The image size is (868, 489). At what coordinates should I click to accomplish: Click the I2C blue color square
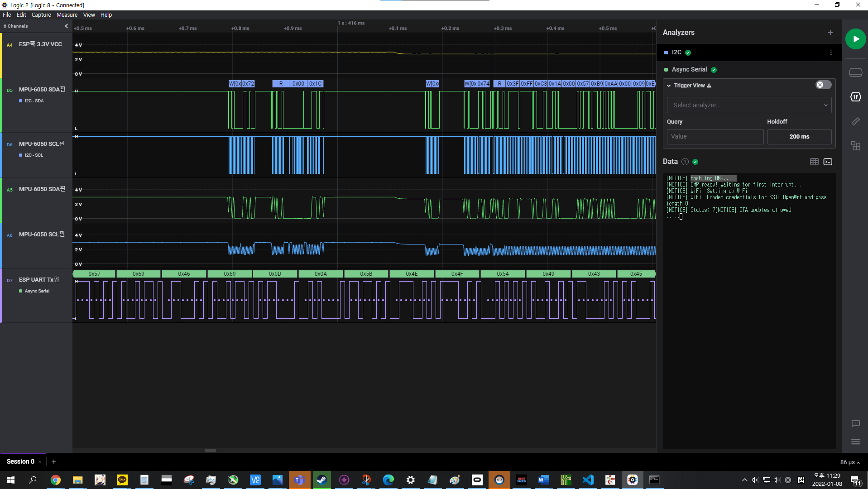click(666, 53)
